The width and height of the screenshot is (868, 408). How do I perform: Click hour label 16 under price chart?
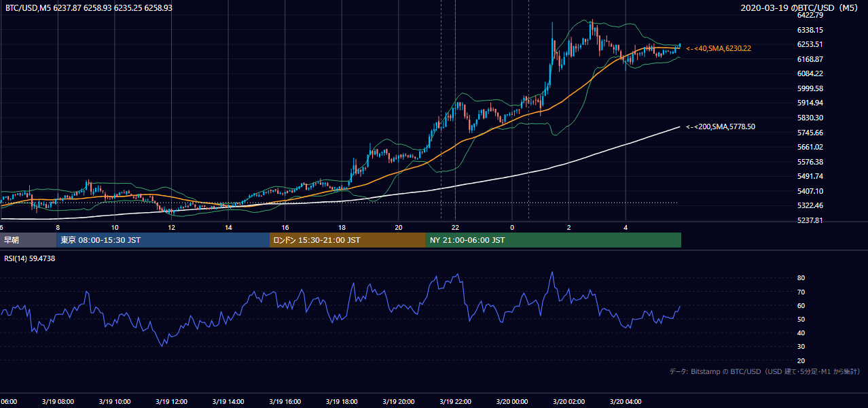tap(285, 227)
